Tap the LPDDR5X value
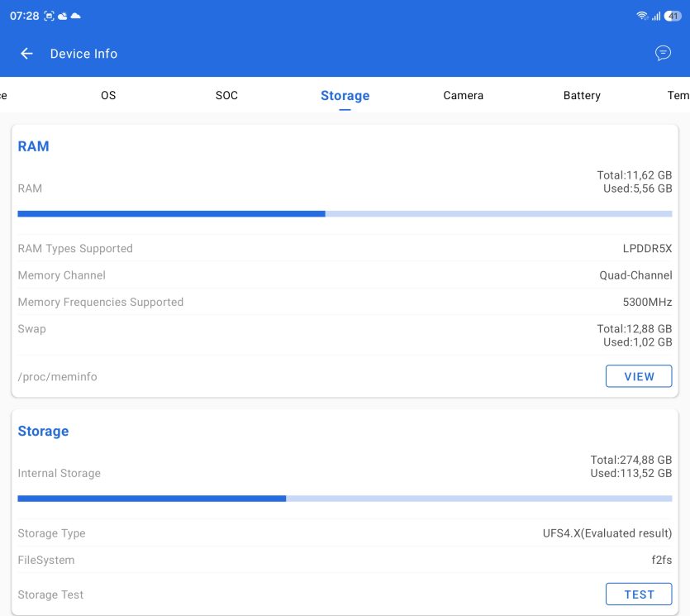690x616 pixels. click(x=647, y=248)
